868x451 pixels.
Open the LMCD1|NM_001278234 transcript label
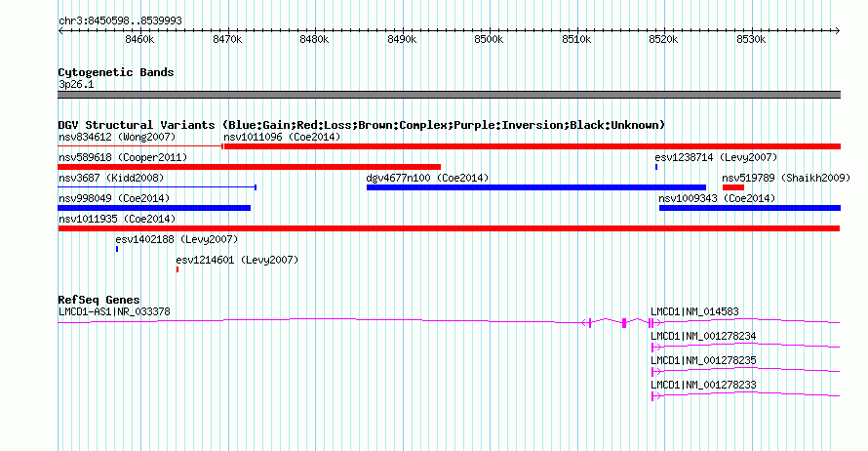(x=703, y=337)
